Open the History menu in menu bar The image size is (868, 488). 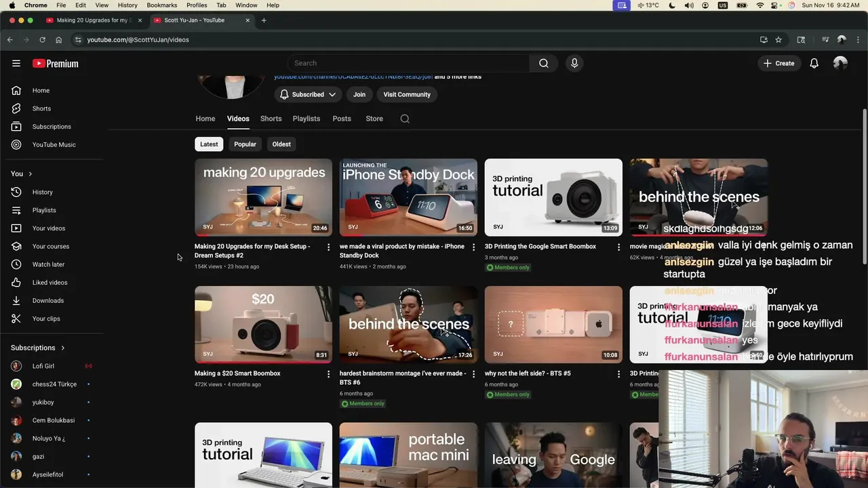[x=127, y=5]
